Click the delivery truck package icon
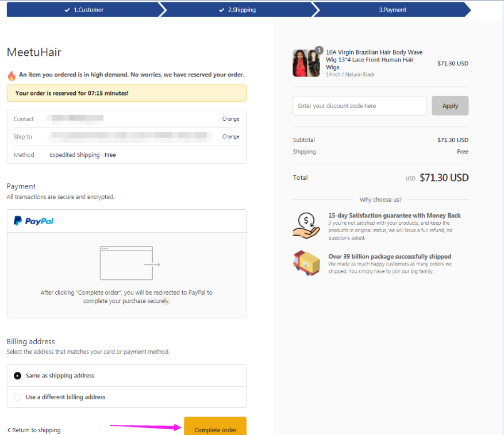 (306, 263)
